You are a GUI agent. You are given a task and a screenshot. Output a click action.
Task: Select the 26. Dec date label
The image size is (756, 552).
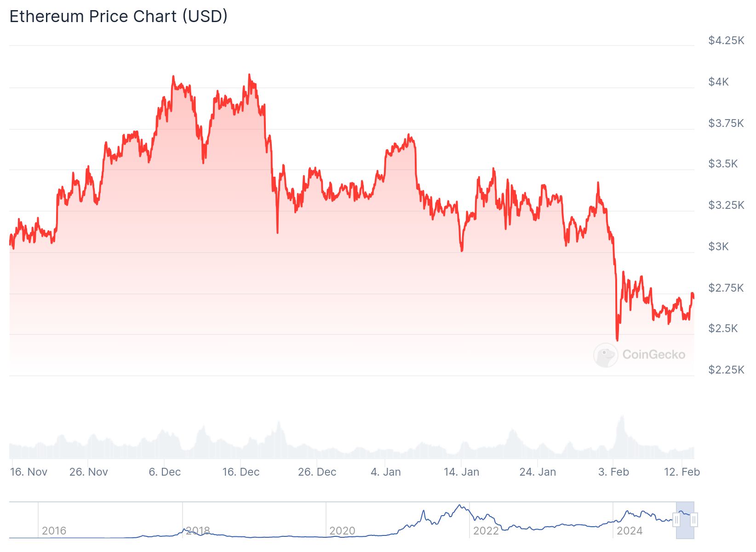tap(317, 472)
